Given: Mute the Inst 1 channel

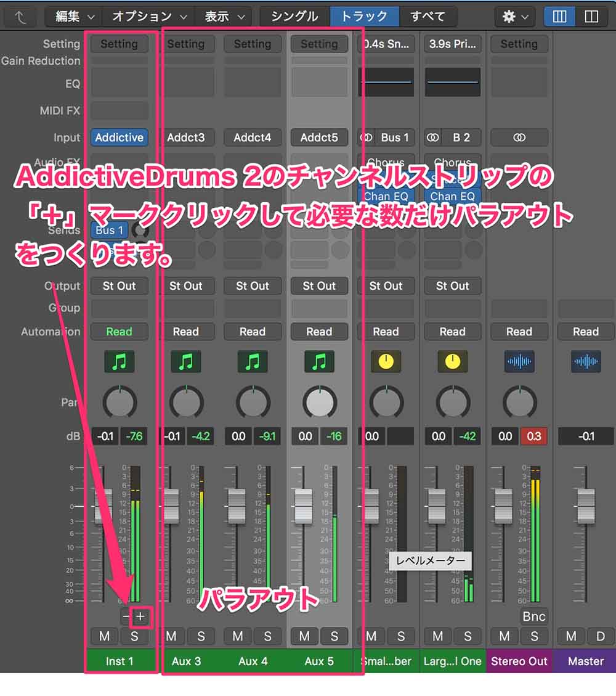Looking at the screenshot, I should pos(105,637).
